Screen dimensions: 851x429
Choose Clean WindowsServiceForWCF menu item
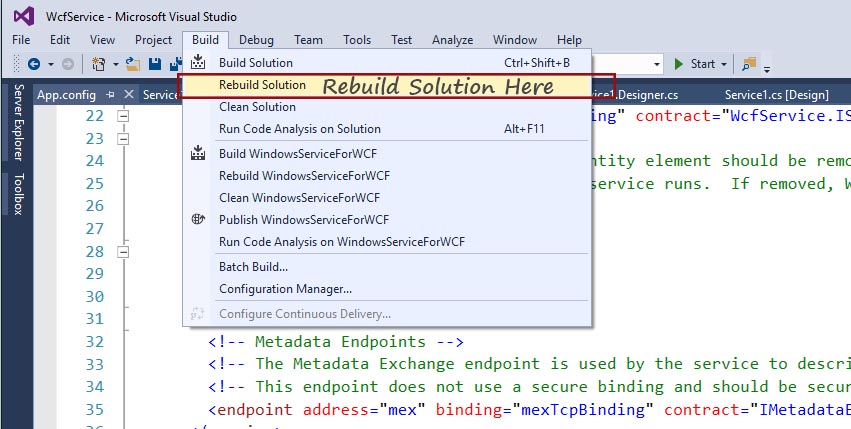click(386, 198)
